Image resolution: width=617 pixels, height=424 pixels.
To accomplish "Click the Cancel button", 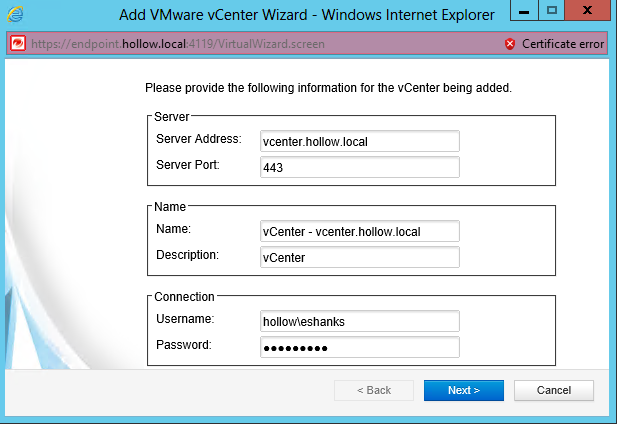I will coord(553,390).
